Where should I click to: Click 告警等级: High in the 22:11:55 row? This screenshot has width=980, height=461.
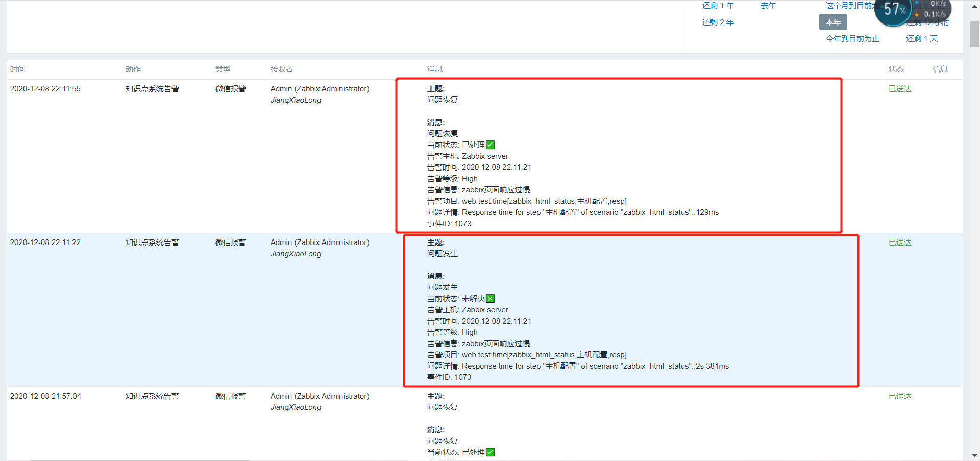pyautogui.click(x=452, y=179)
